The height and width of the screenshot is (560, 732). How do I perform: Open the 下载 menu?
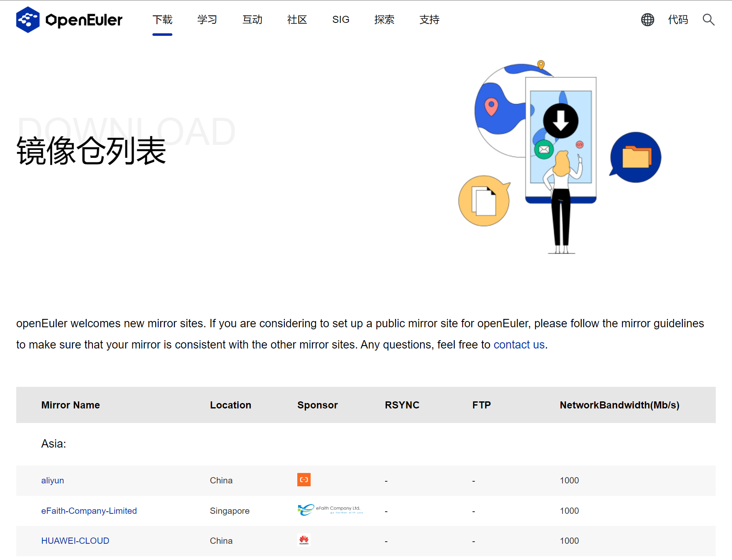pos(162,20)
